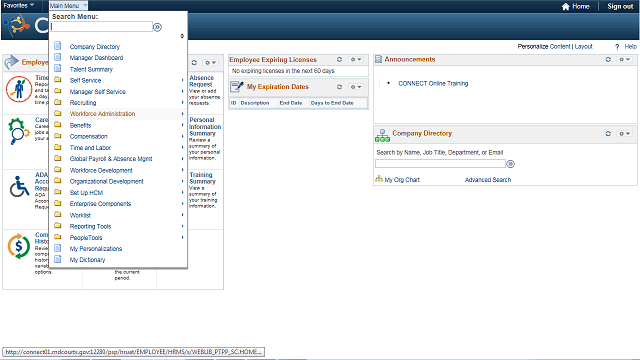
Task: Expand the Set Up HCM submenu arrow
Action: coord(182,192)
